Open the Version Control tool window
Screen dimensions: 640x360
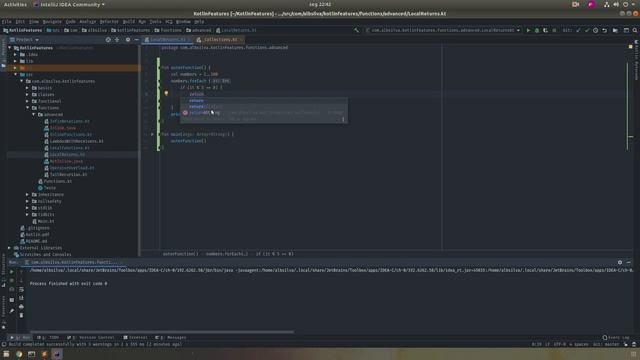[91, 338]
